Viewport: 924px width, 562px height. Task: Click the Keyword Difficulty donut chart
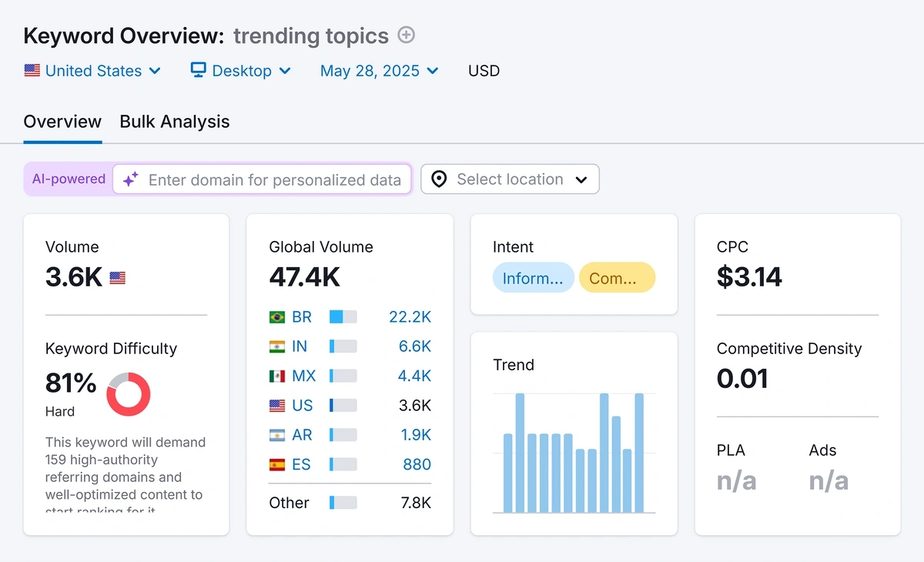click(x=129, y=394)
